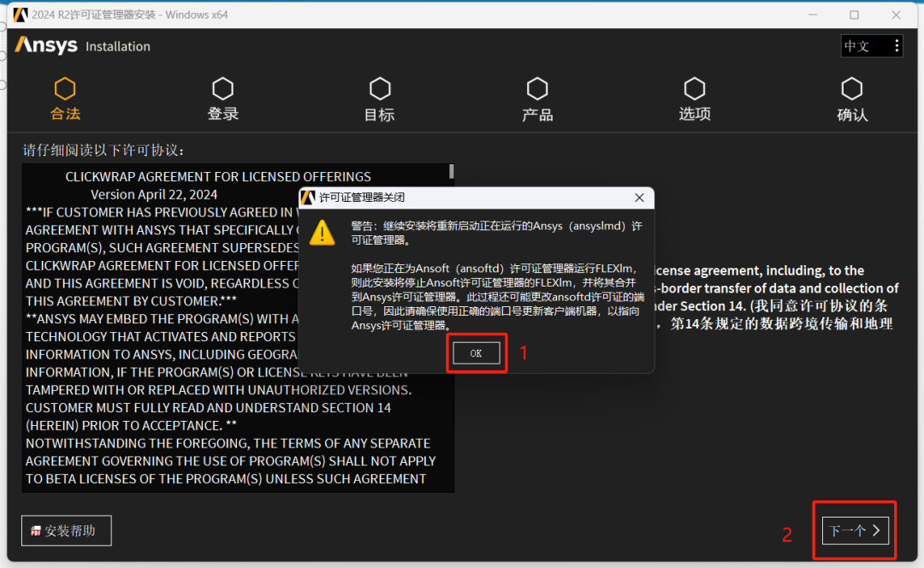Image resolution: width=924 pixels, height=568 pixels.
Task: Select the 产品 step hexagon icon
Action: (537, 89)
